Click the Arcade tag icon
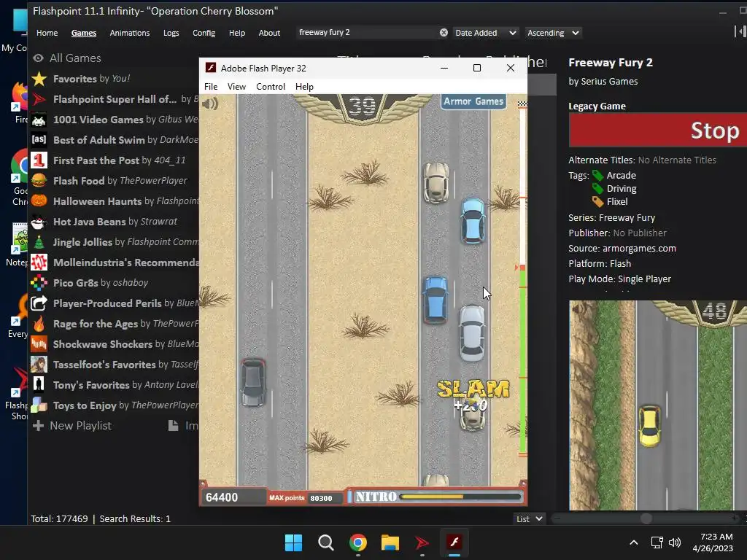 point(597,175)
